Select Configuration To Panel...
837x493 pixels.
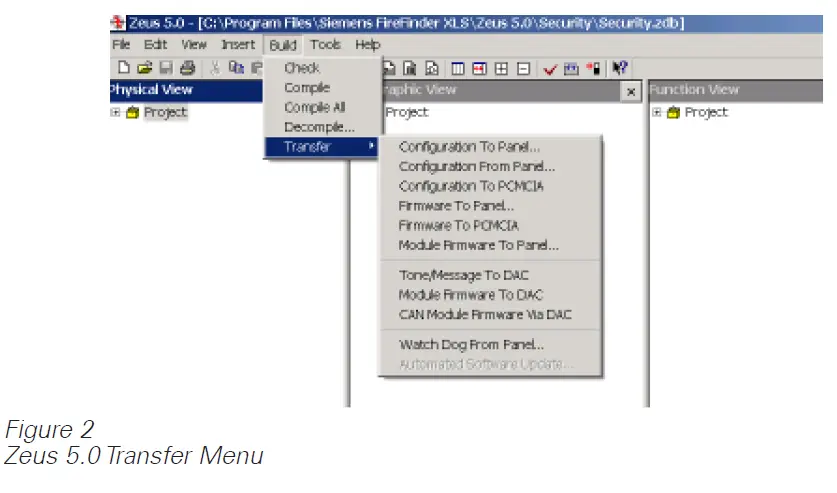(491, 147)
